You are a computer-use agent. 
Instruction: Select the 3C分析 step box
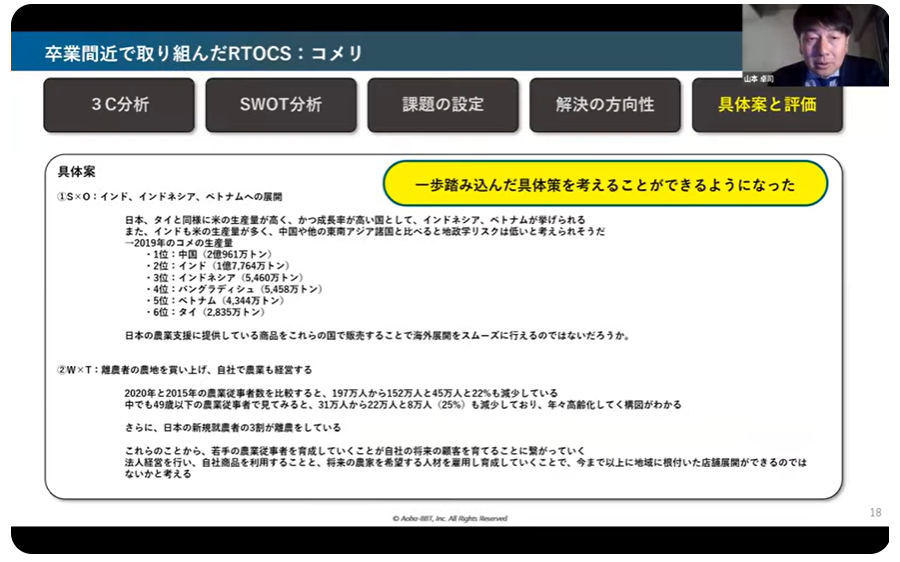click(x=119, y=104)
